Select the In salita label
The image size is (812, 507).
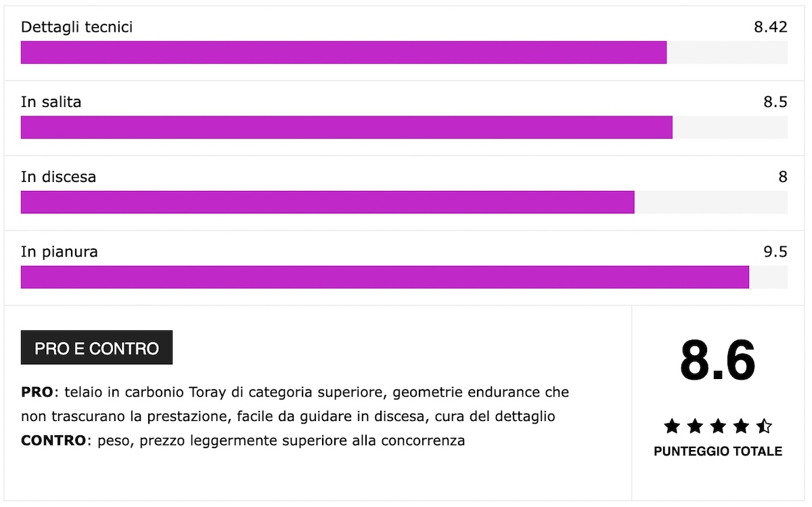[x=51, y=102]
